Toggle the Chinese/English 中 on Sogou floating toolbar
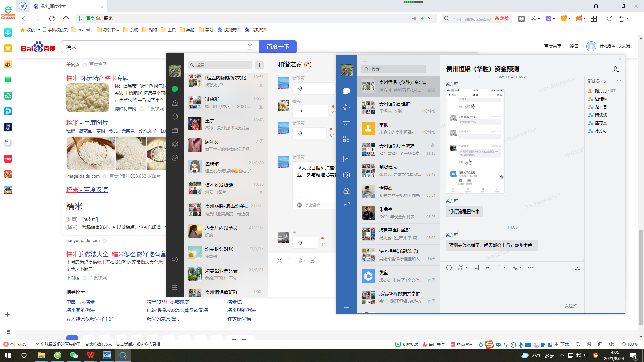 tap(498, 345)
